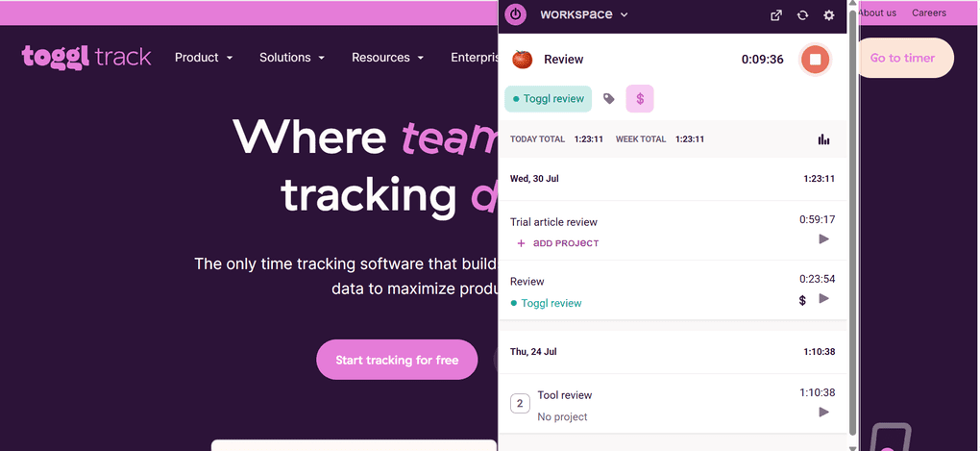Click the popup vertical scrollbar

point(852,222)
